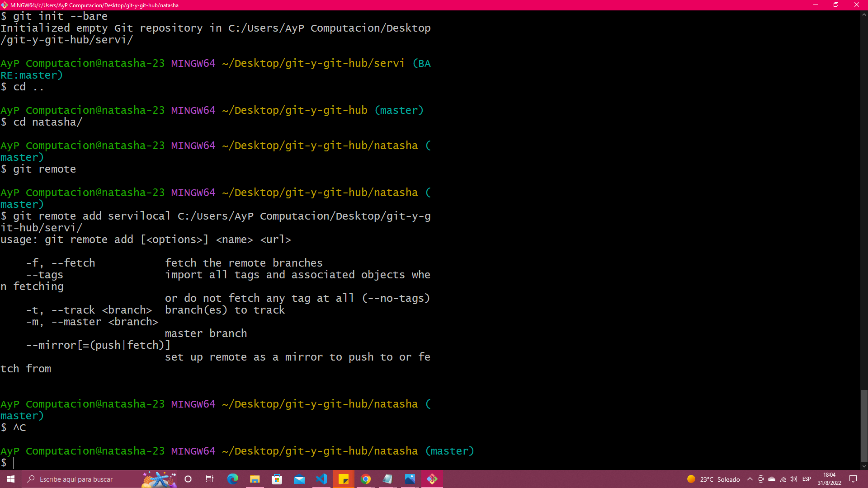
Task: Open File Explorer from the taskbar
Action: pyautogui.click(x=255, y=479)
